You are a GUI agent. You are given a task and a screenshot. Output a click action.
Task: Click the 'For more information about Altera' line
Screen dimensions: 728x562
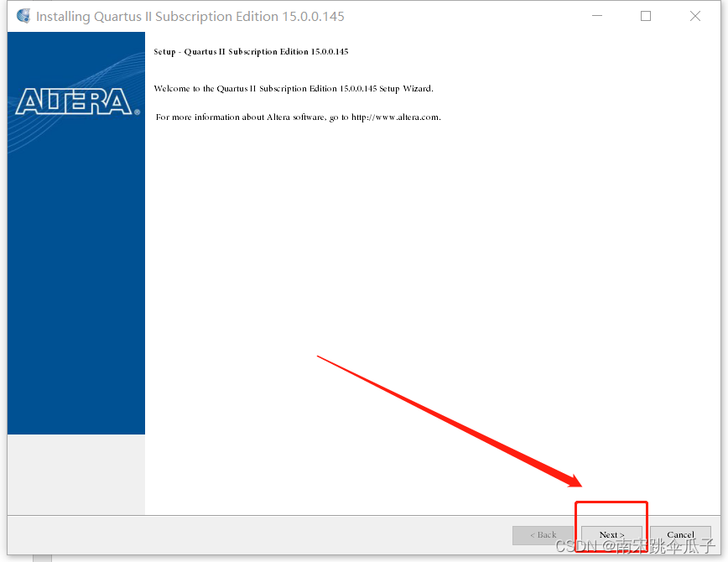298,117
